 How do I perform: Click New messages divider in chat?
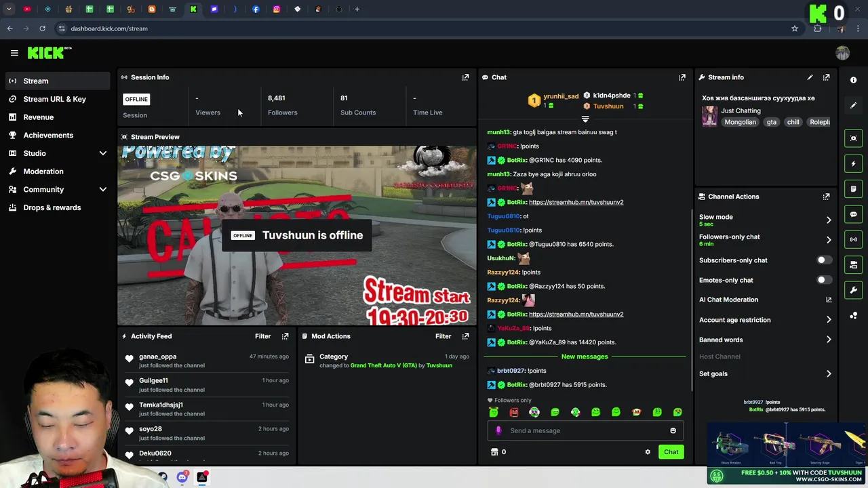pos(585,357)
